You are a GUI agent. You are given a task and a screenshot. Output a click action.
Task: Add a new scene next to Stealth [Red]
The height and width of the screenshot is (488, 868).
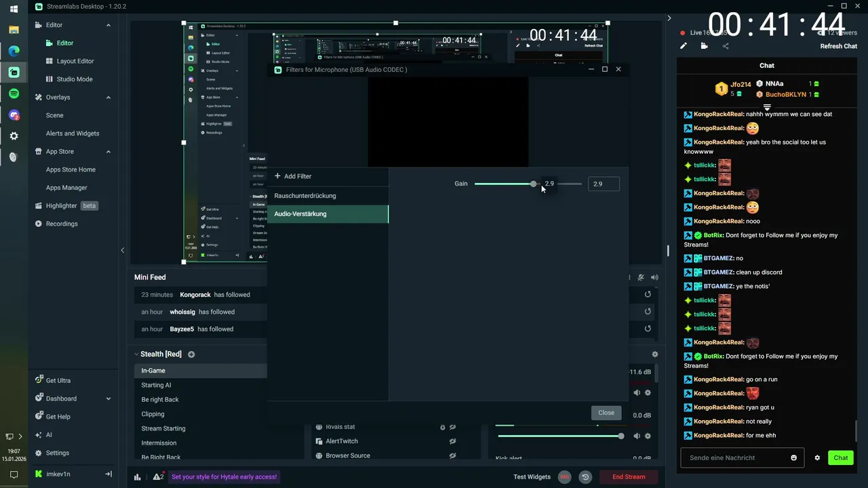pos(191,354)
